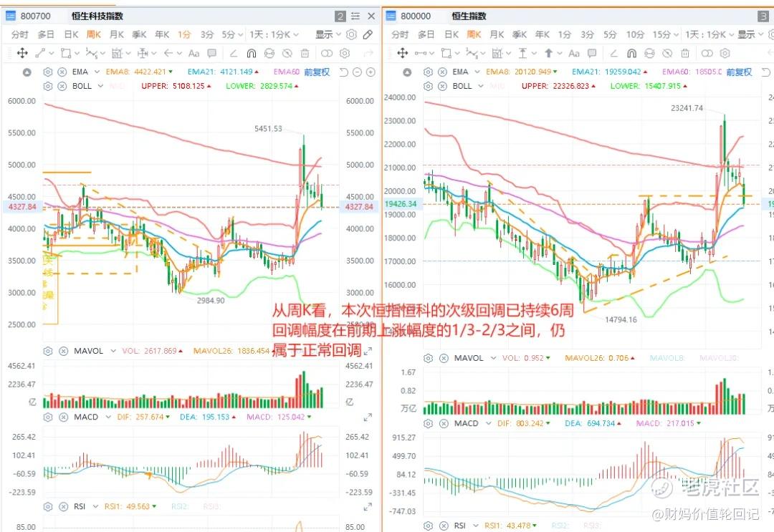Image resolution: width=774 pixels, height=532 pixels.
Task: Toggle magnet snap mode in 恒生指数 toolbar
Action: click(631, 53)
